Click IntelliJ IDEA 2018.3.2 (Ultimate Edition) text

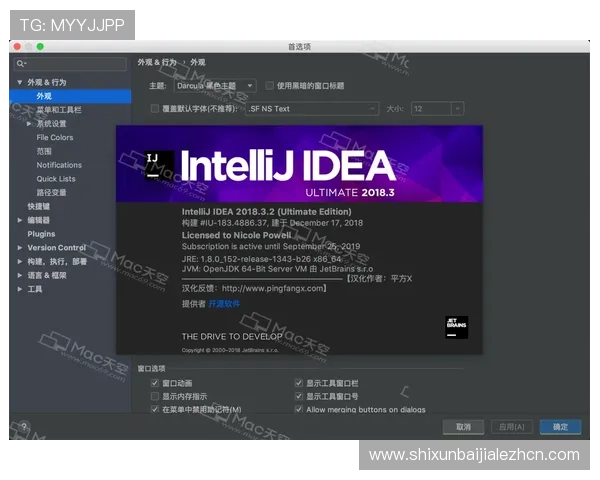pyautogui.click(x=266, y=212)
